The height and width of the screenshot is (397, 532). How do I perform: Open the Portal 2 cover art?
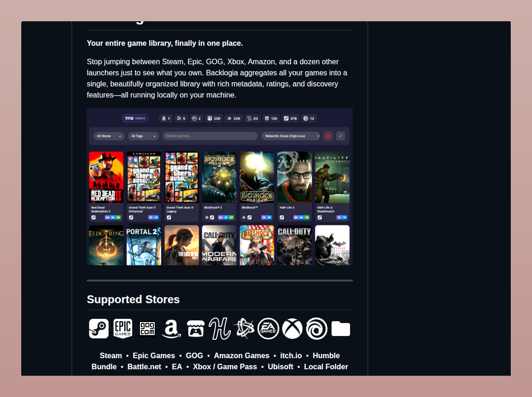point(144,245)
